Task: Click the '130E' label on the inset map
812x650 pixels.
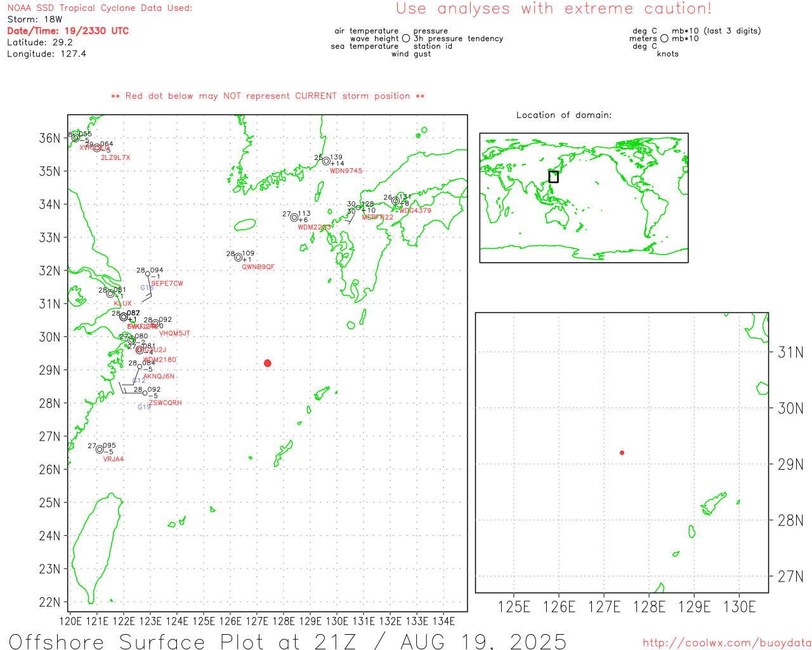Action: (x=740, y=607)
